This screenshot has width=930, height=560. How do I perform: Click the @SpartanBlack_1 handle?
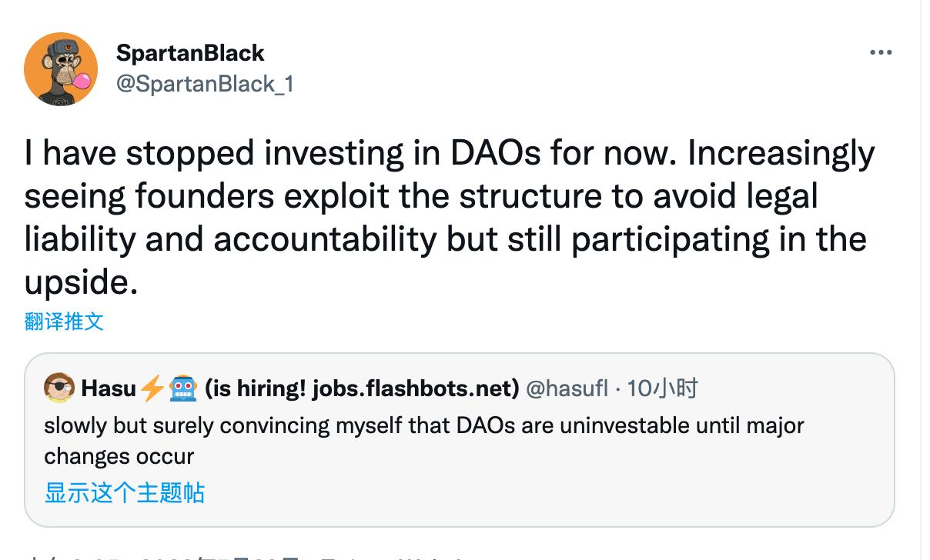205,85
